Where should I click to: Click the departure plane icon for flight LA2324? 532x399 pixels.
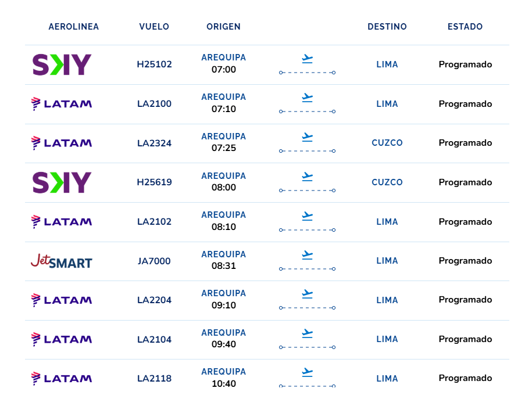[308, 137]
